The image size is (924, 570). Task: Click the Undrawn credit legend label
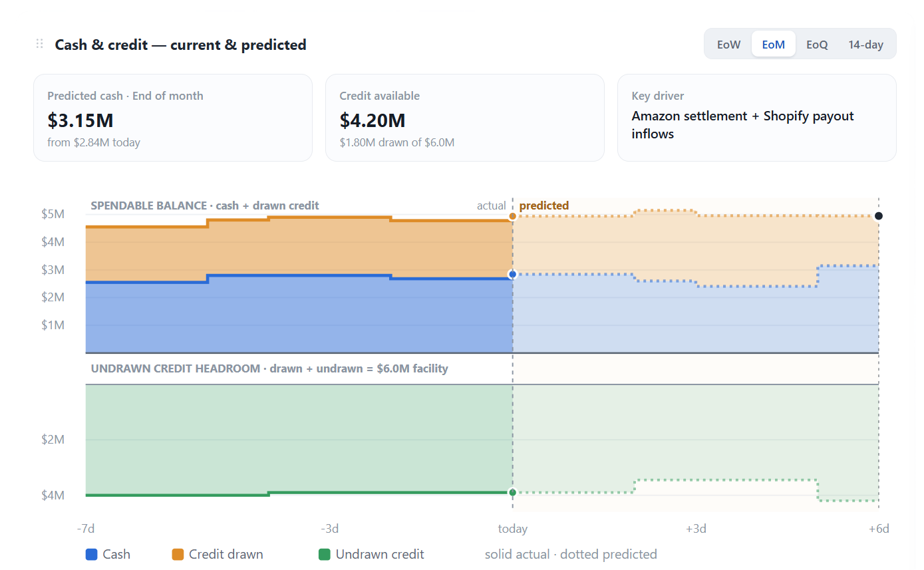click(x=380, y=554)
